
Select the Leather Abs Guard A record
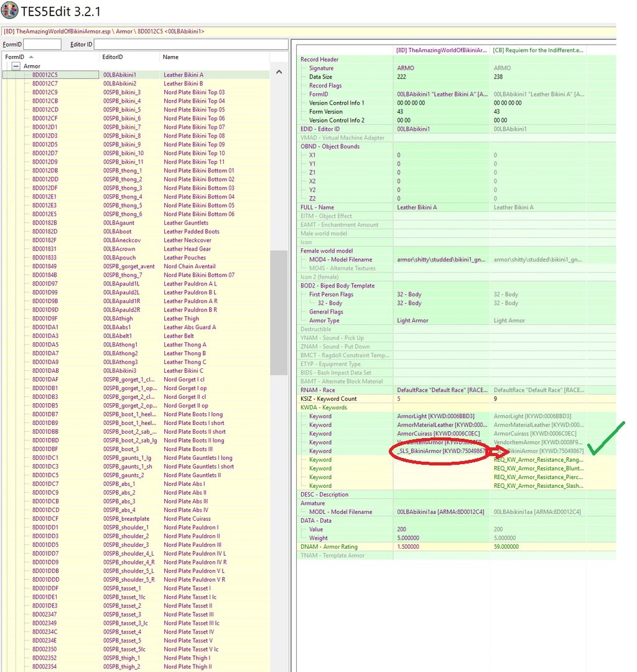pos(136,327)
